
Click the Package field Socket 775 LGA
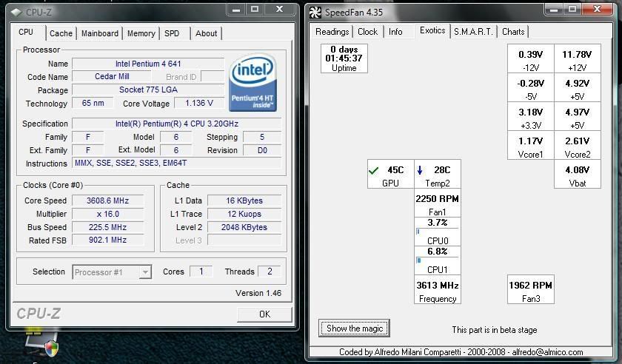(148, 90)
